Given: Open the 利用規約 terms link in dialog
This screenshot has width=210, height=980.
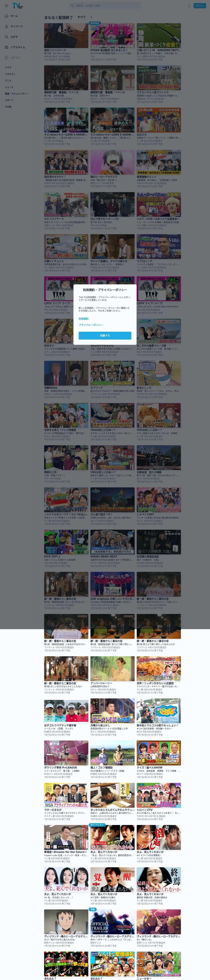Looking at the screenshot, I should coord(83,319).
